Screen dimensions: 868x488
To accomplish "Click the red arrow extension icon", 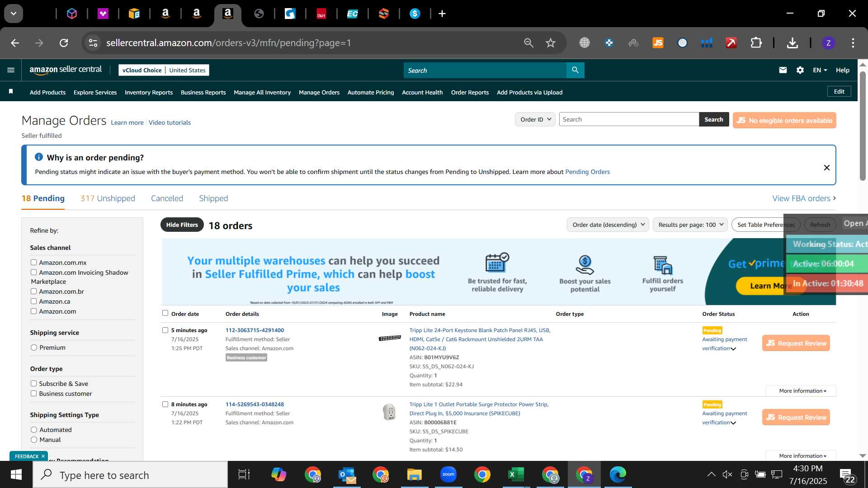I will coord(731,43).
